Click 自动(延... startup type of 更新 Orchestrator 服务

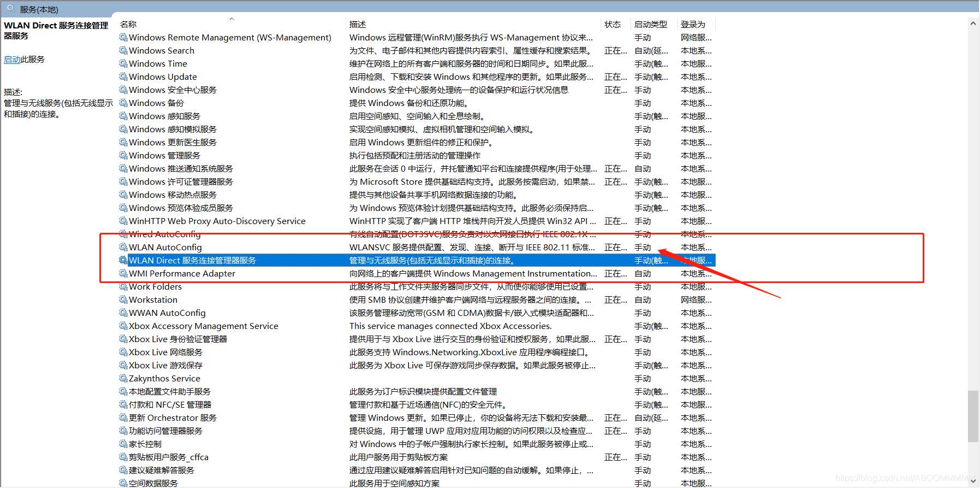(x=651, y=418)
